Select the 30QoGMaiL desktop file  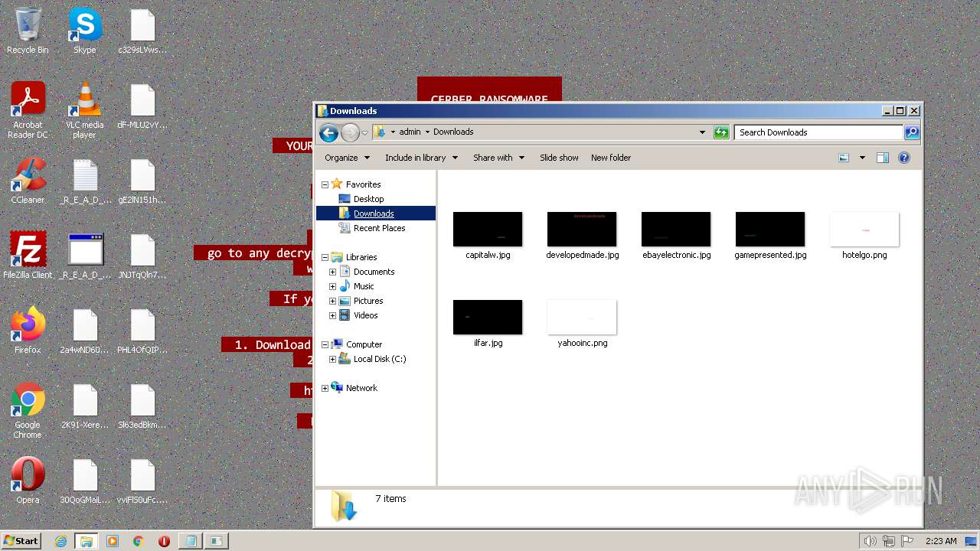[x=85, y=481]
